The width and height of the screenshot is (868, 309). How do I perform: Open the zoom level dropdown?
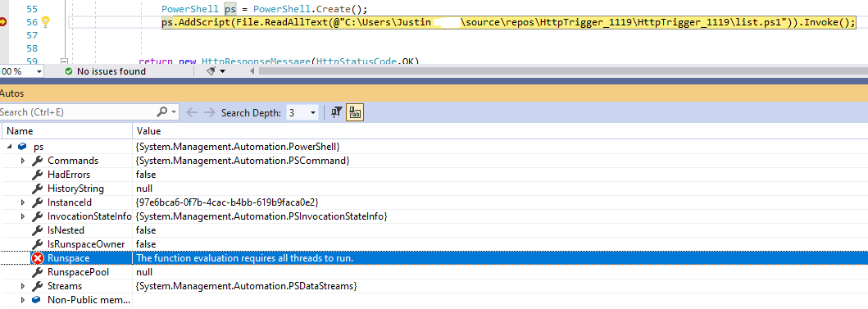(39, 71)
